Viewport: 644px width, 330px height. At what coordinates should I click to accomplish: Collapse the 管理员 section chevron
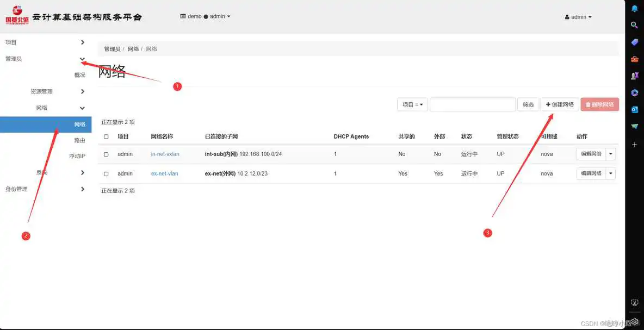[82, 59]
